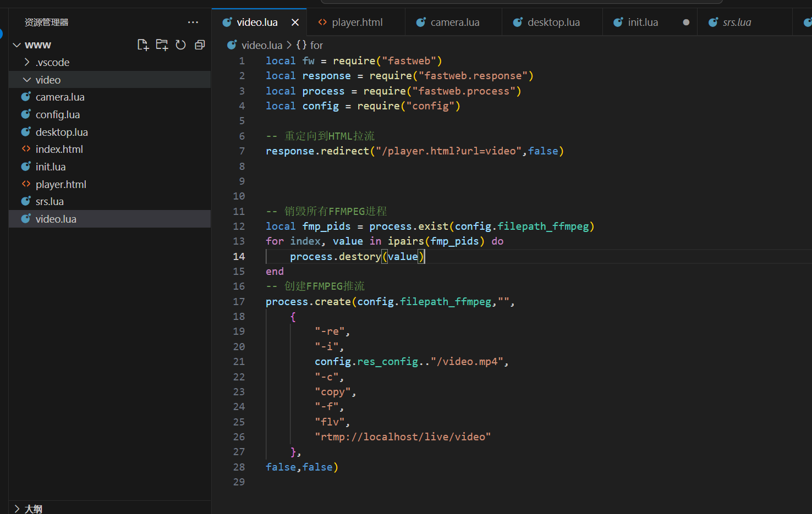812x514 pixels.
Task: Click file icon beside desktop.lua in tree
Action: pyautogui.click(x=26, y=132)
